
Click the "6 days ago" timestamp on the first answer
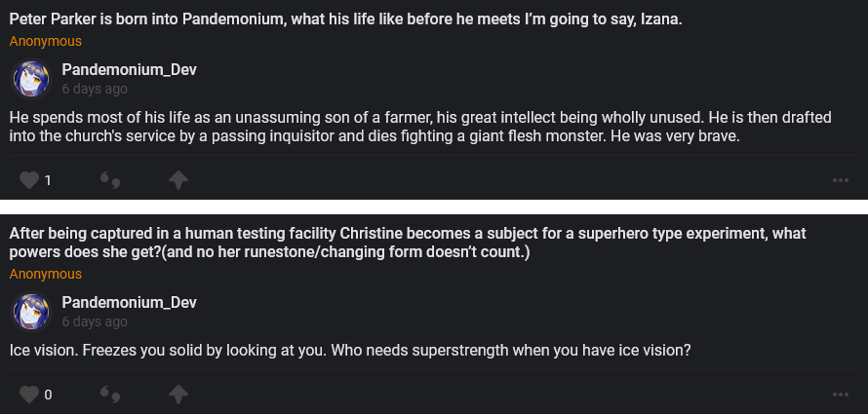pos(95,89)
